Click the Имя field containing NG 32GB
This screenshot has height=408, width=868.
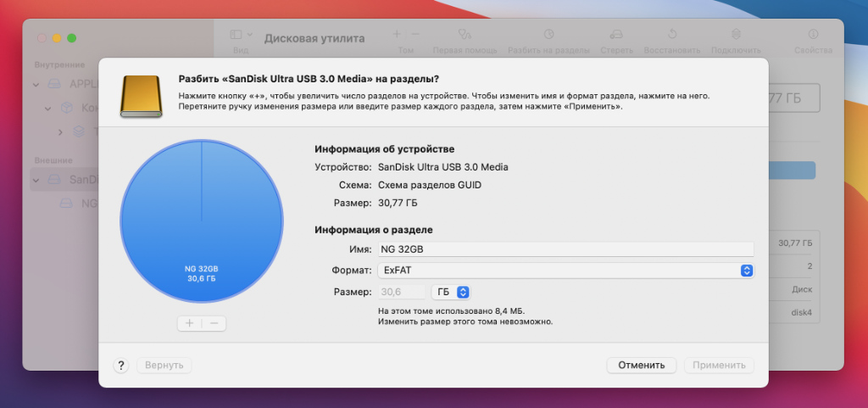(565, 249)
